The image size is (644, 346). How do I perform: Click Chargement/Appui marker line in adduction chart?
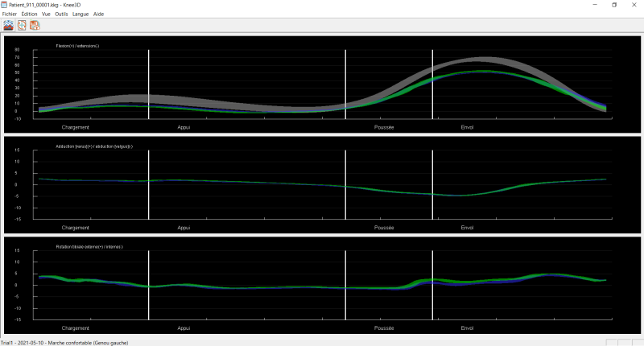point(149,185)
